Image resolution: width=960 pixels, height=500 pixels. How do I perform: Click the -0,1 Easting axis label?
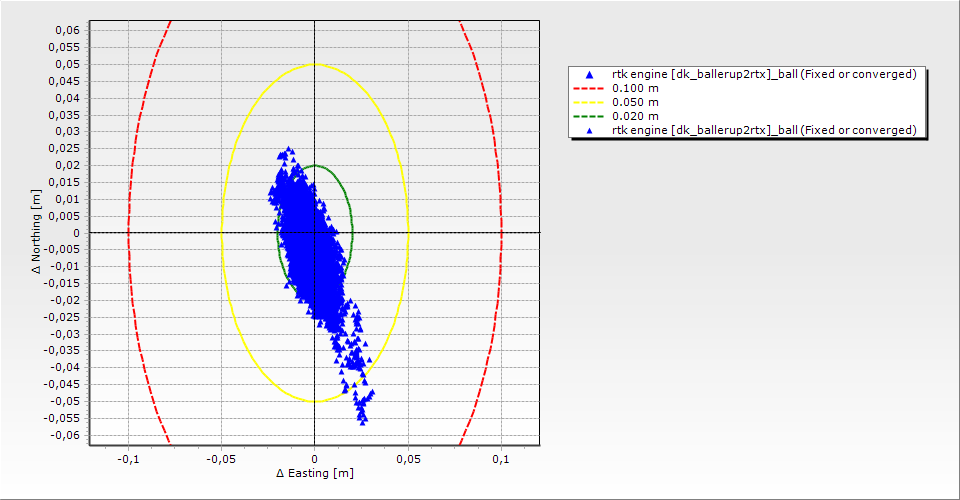[x=128, y=460]
